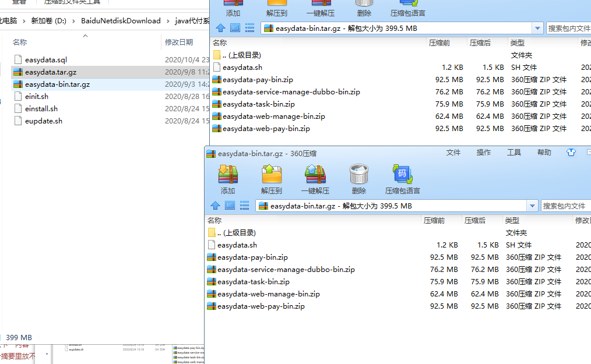Open the 工具 menu

(x=514, y=153)
